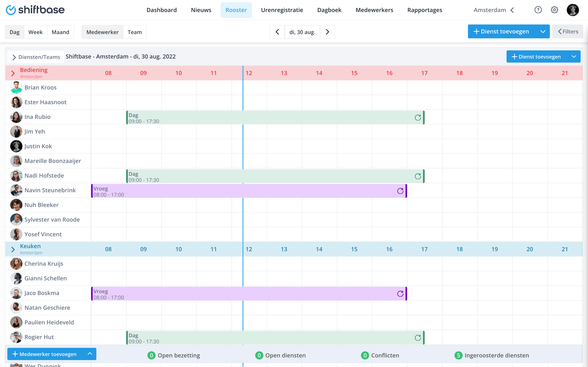Click the user profile avatar
Viewport: 588px width, 367px height.
(x=572, y=10)
